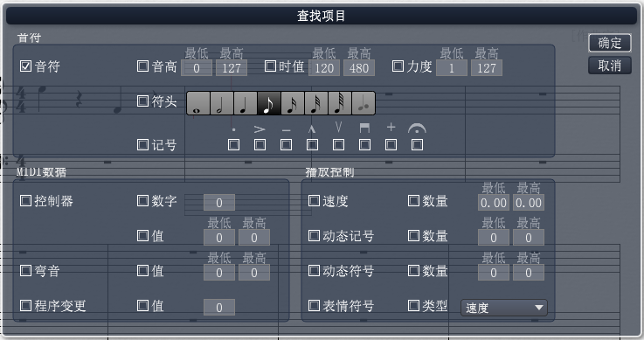Click the 确定 button
The image size is (644, 340).
click(610, 43)
